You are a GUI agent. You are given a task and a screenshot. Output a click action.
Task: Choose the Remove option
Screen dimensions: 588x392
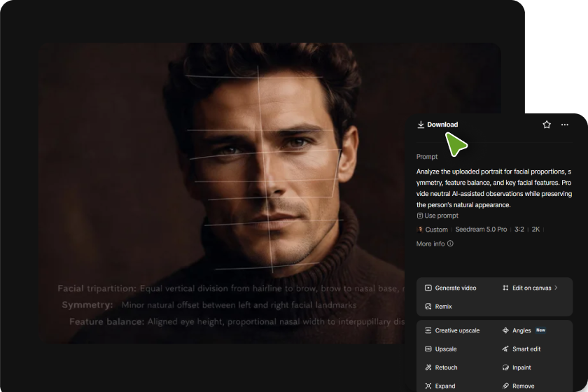(x=518, y=386)
